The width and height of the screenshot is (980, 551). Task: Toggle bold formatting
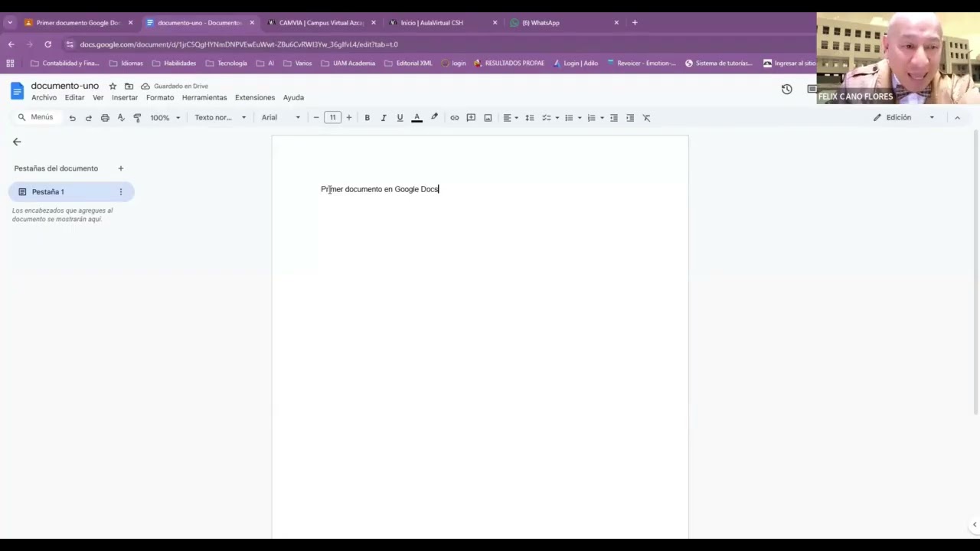click(367, 118)
